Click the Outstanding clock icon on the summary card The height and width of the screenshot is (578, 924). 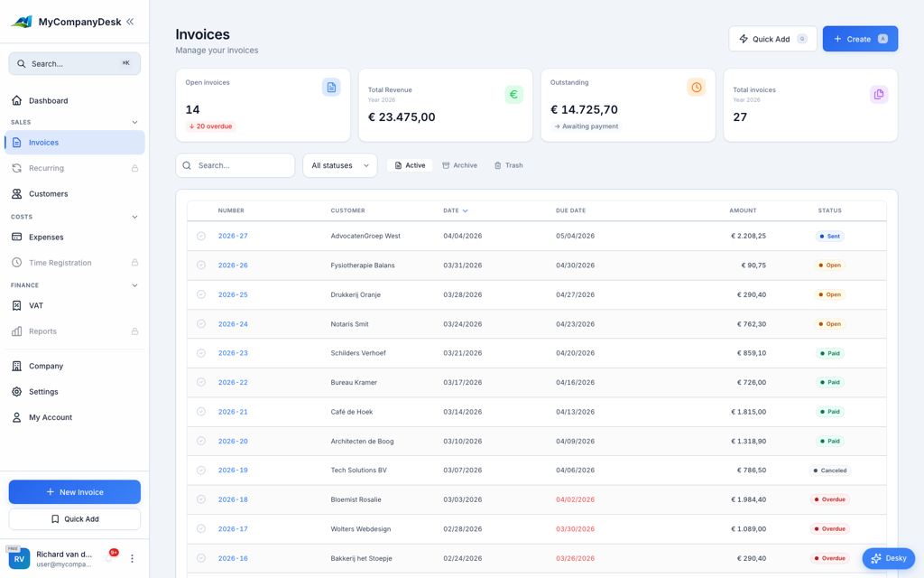pyautogui.click(x=696, y=87)
